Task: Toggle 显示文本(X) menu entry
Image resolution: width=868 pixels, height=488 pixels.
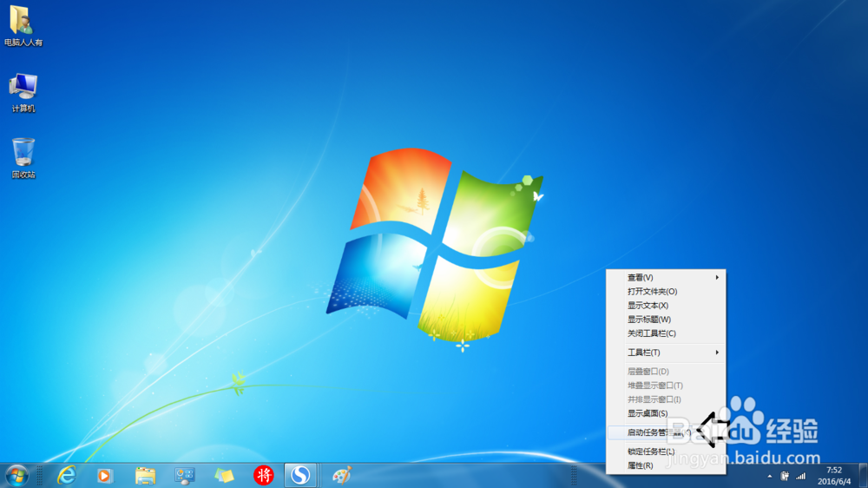Action: [x=666, y=305]
